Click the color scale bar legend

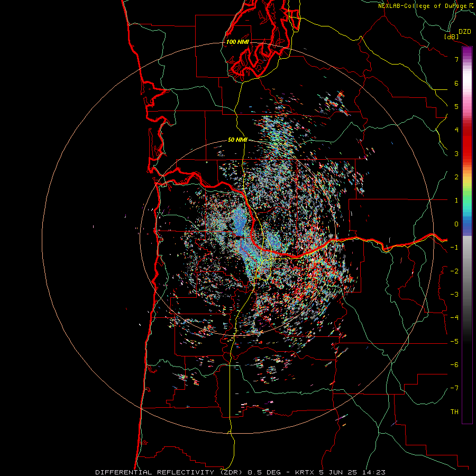tap(467, 235)
